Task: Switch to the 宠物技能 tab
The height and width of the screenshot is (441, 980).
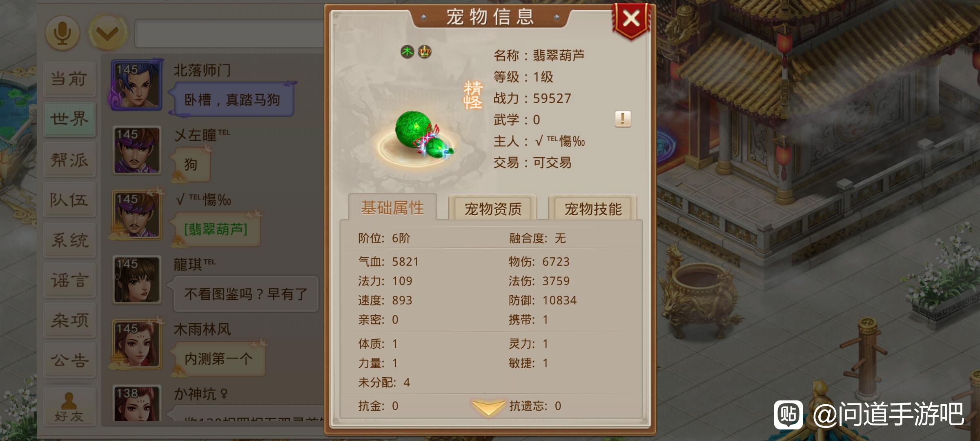Action: 593,209
